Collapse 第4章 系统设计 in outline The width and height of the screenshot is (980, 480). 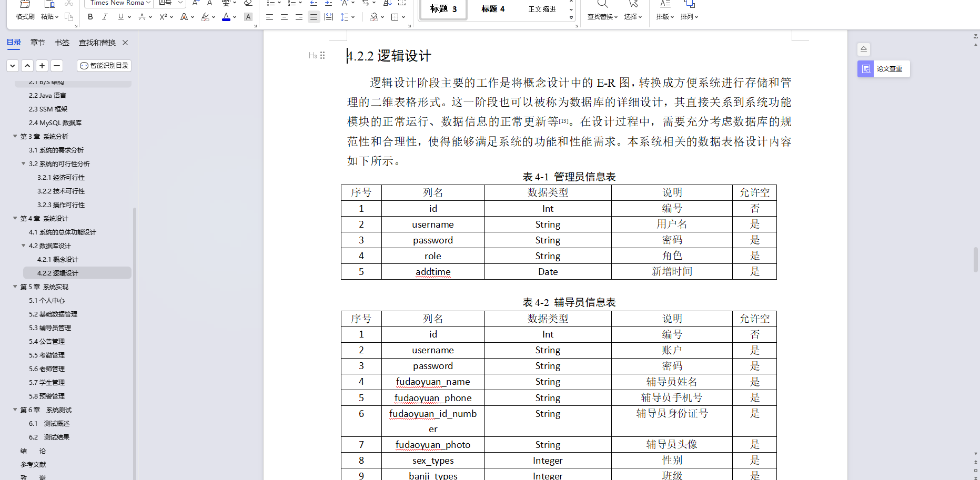[15, 218]
